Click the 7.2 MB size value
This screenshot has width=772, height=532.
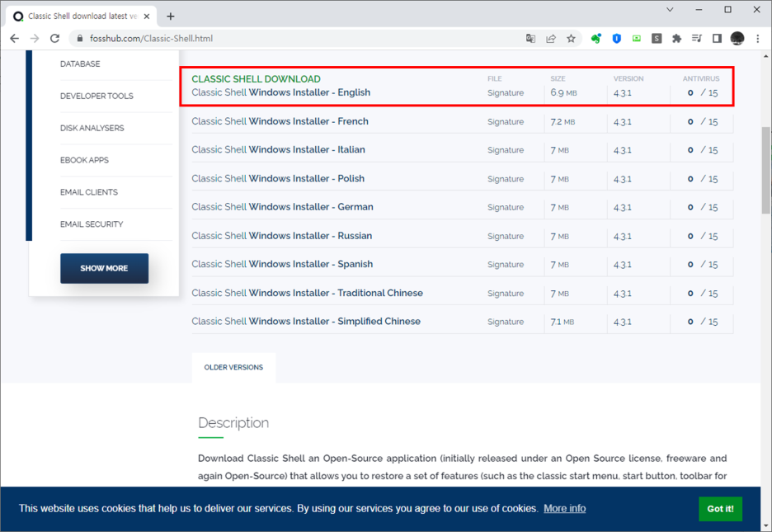tap(563, 121)
